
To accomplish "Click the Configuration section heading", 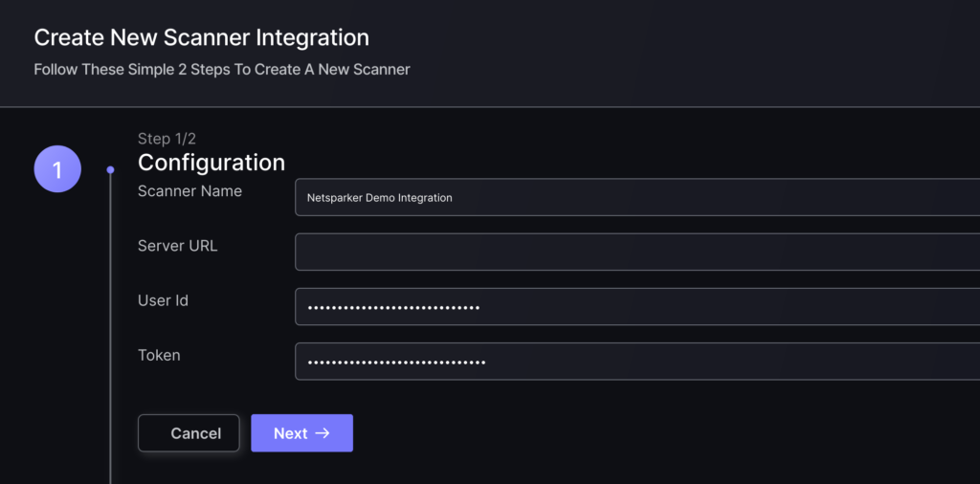I will (x=212, y=163).
